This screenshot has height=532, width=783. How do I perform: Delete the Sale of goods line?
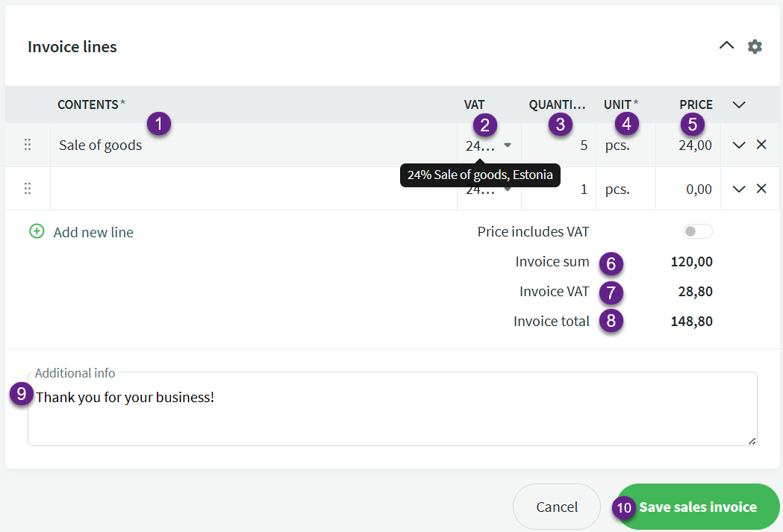tap(761, 145)
